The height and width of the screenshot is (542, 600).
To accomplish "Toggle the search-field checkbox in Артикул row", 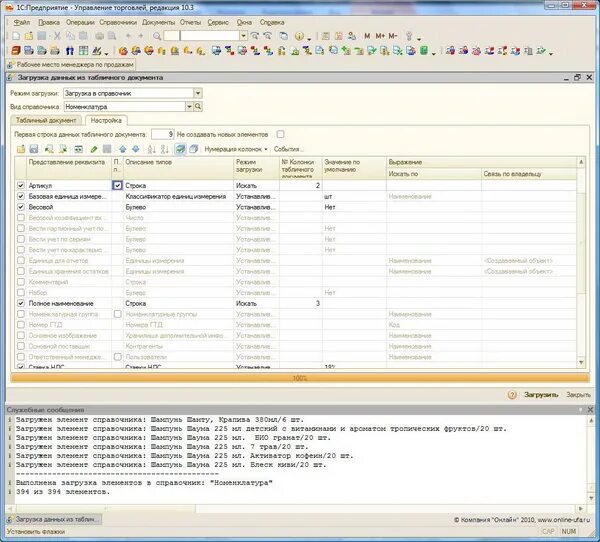I will (117, 185).
